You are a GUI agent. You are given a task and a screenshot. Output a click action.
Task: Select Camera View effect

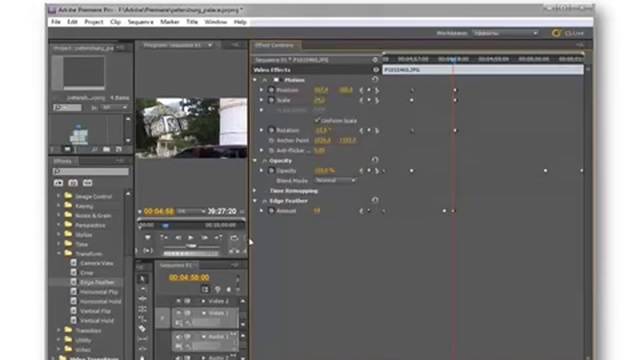point(96,263)
